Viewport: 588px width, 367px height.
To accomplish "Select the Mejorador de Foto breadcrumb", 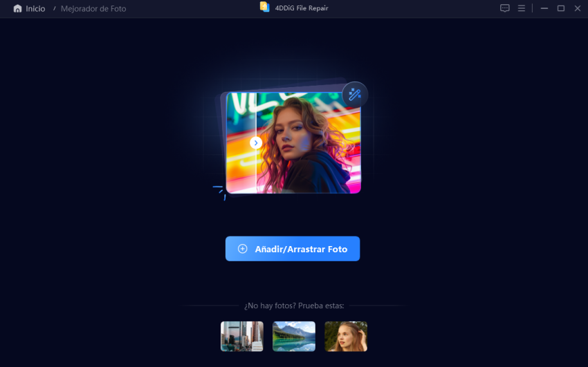I will (93, 8).
